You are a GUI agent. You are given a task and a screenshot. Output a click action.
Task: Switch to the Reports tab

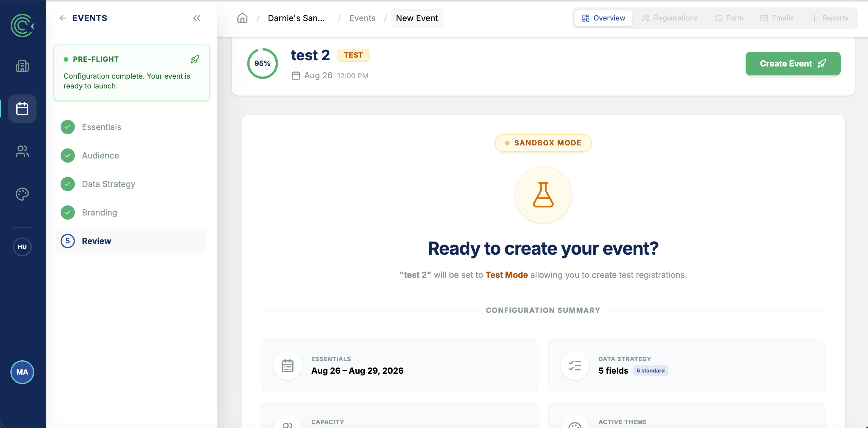[x=830, y=18]
